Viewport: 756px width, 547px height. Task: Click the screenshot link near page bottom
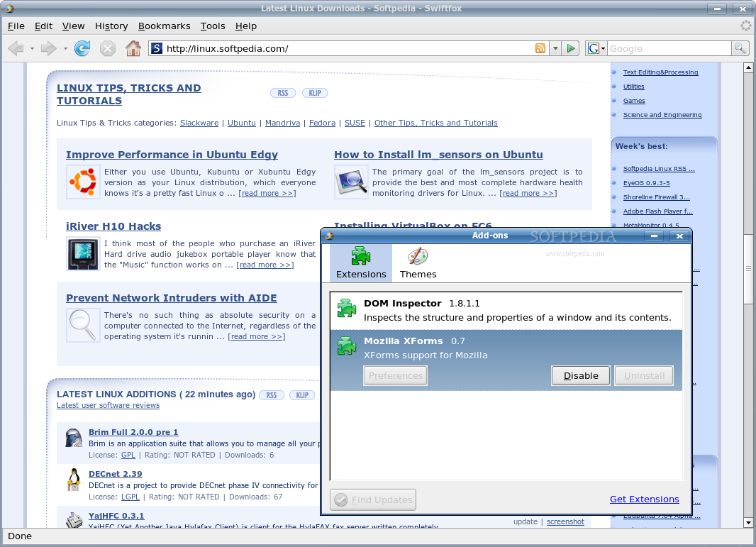click(565, 522)
